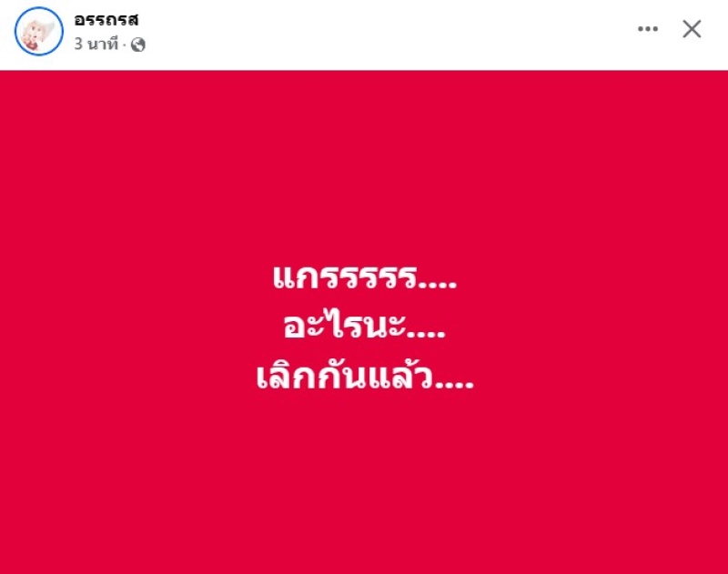
Task: View the story ring around the avatar
Action: pyautogui.click(x=39, y=31)
